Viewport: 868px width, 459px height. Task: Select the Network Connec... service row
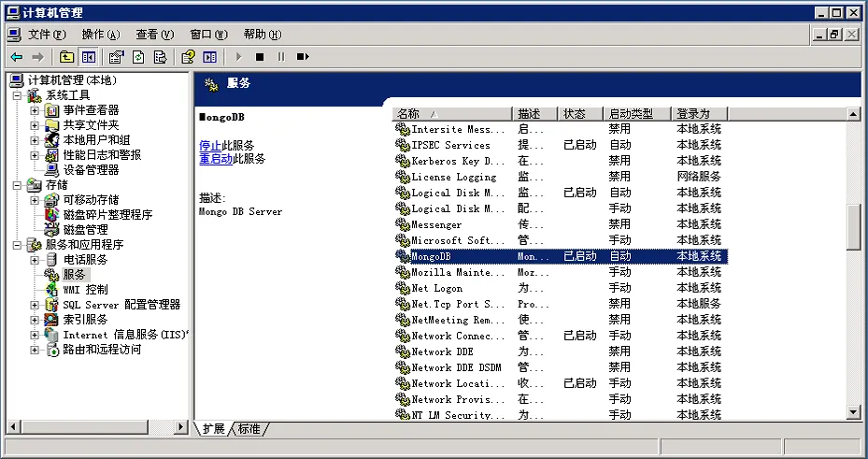point(560,337)
